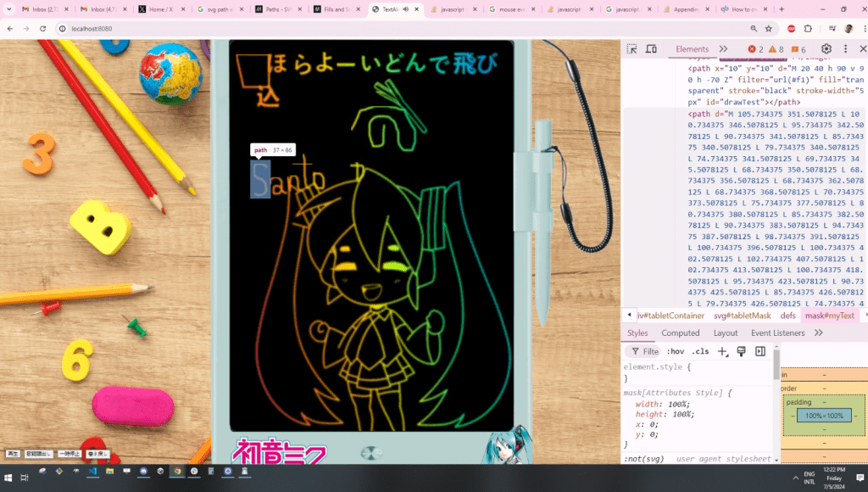Open DevTools settings gear
This screenshot has width=868, height=492.
click(x=826, y=49)
